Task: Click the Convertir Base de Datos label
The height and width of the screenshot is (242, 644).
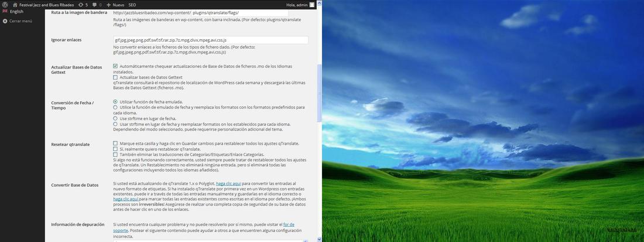Action: pyautogui.click(x=75, y=185)
